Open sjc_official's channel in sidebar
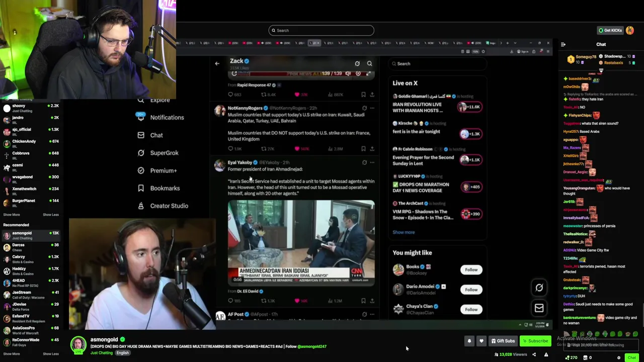Screen dimensions: 644x362 coord(30,131)
